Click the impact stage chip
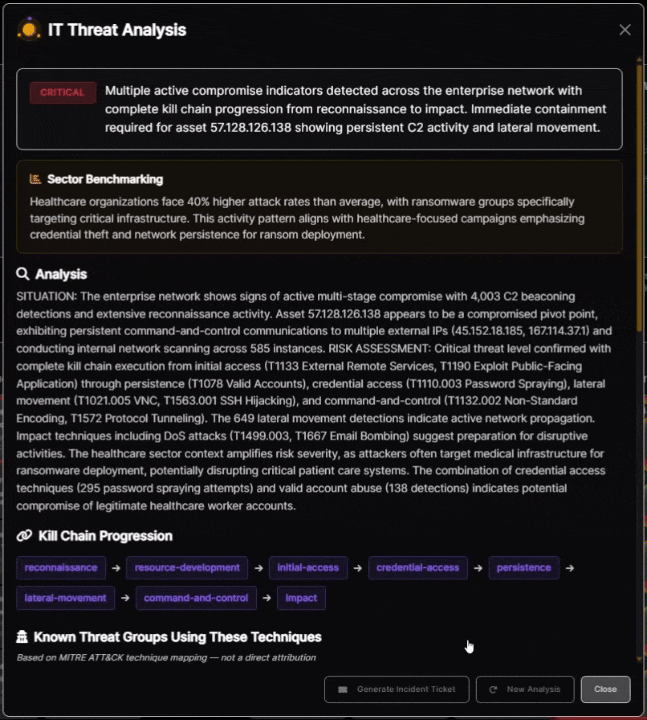647x720 pixels. (301, 598)
